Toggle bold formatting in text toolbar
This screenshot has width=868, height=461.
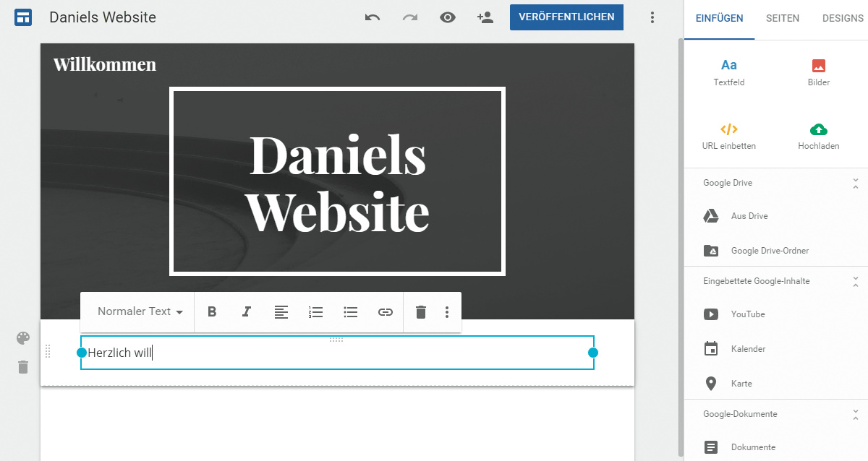pyautogui.click(x=212, y=312)
